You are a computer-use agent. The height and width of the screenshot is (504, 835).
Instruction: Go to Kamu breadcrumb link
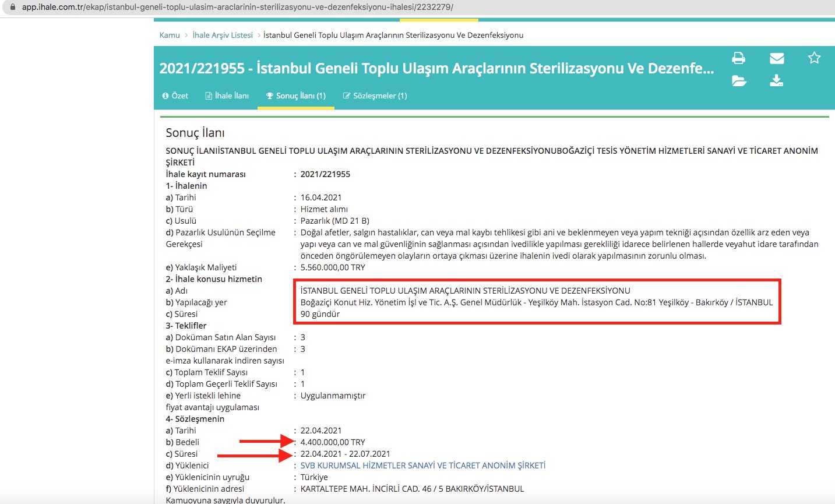point(170,35)
